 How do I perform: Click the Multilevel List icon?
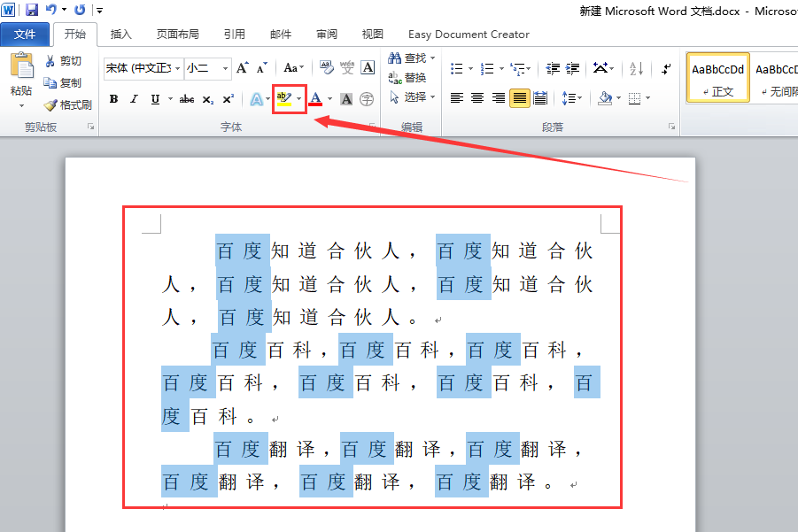tap(518, 68)
